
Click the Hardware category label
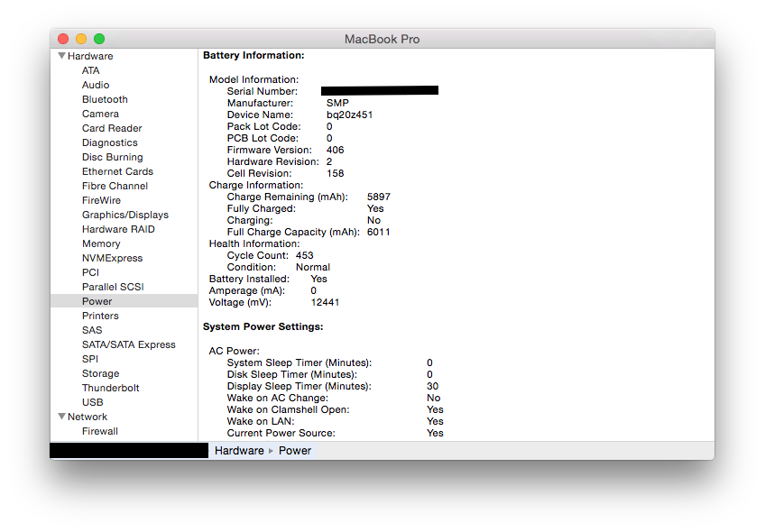(x=90, y=56)
